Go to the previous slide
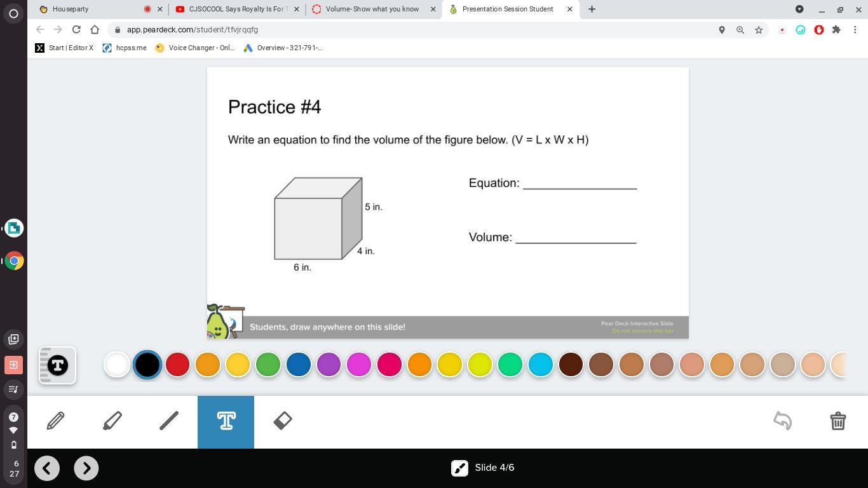Viewport: 868px width, 488px height. click(47, 468)
